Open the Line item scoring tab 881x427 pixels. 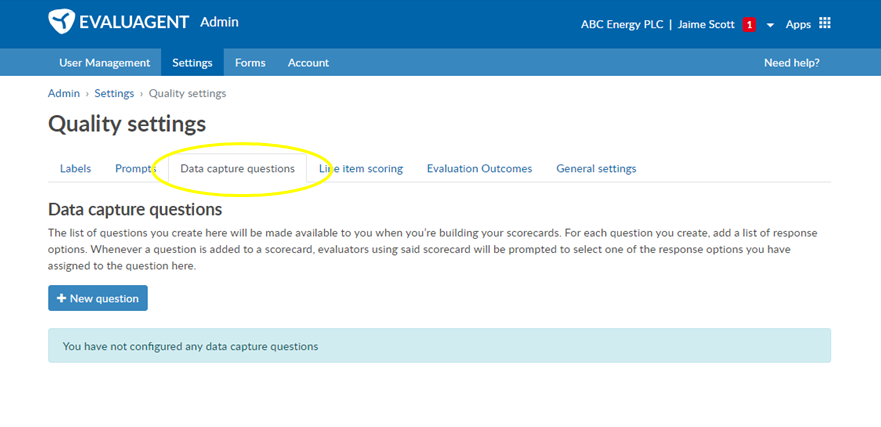point(361,169)
